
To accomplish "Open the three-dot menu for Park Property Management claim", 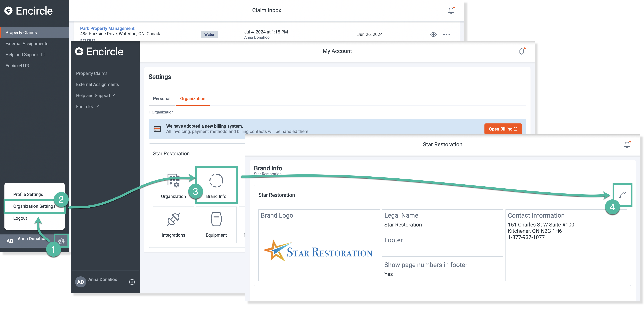I will 447,35.
